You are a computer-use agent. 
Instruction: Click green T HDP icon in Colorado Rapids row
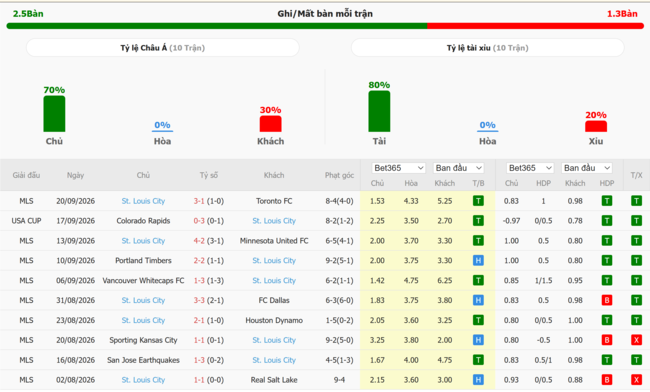click(607, 221)
